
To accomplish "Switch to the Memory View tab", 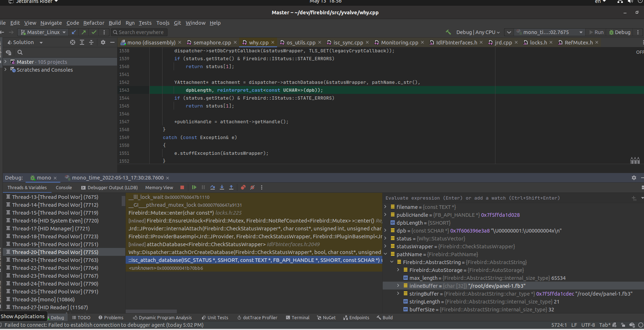I will 159,187.
